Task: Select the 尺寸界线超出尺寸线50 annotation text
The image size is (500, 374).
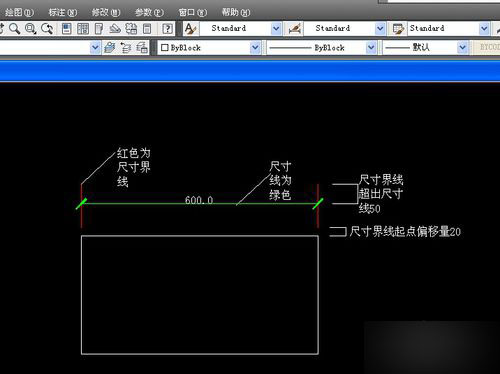Action: (x=381, y=194)
